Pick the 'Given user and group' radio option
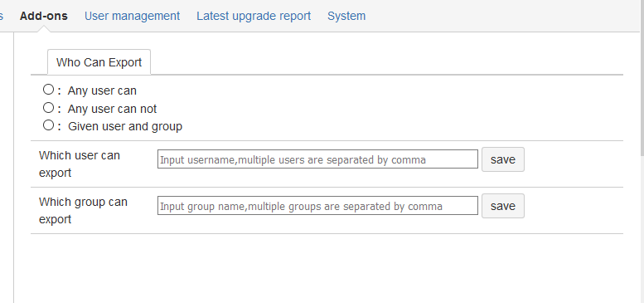The image size is (644, 303). pos(48,125)
